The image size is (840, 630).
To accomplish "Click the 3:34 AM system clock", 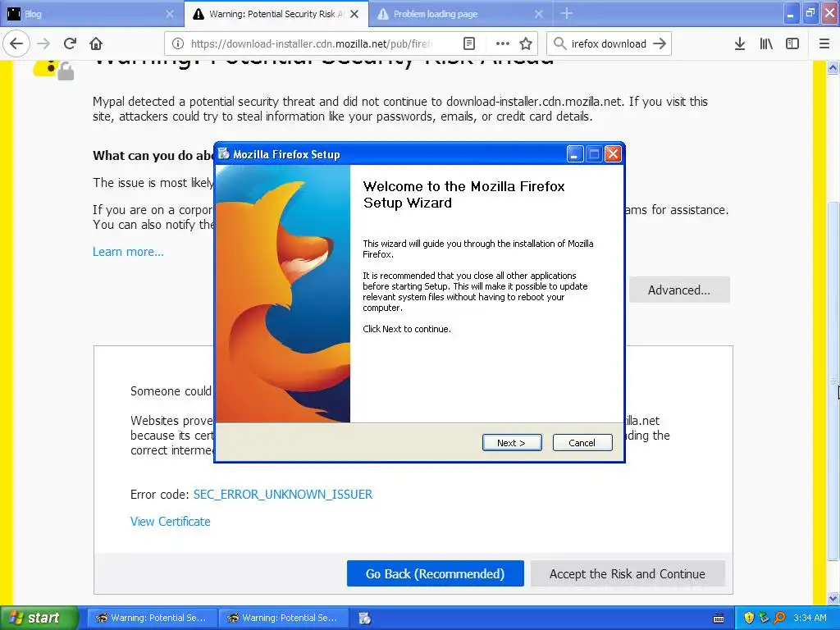I will point(810,618).
